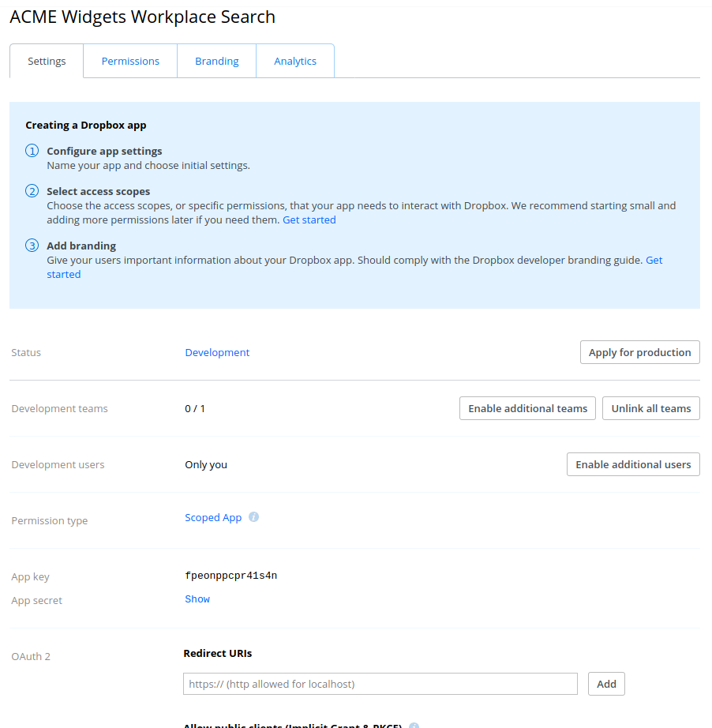712x728 pixels.
Task: Go to the Branding tab
Action: tap(217, 62)
